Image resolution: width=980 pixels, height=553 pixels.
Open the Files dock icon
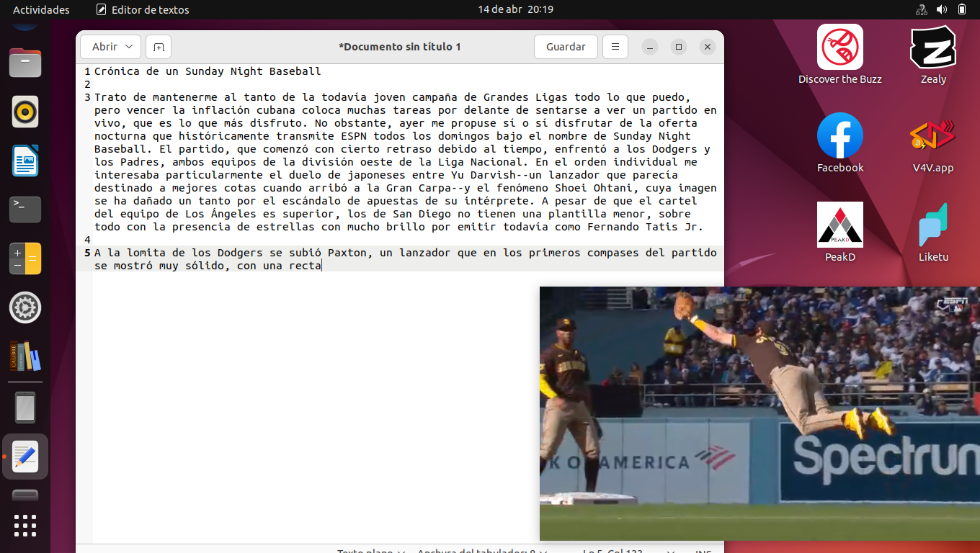click(25, 63)
